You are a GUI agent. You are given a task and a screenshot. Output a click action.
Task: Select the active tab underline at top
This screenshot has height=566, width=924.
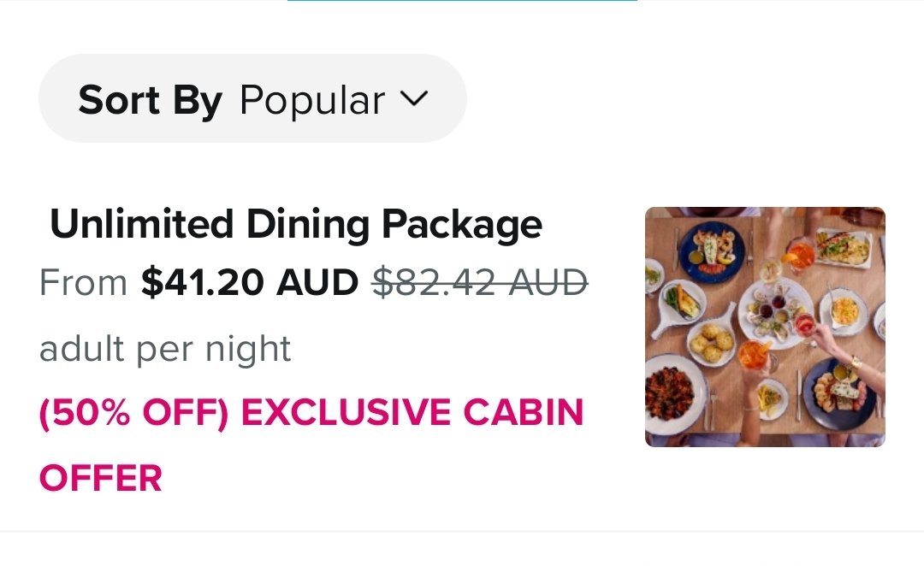(x=462, y=1)
